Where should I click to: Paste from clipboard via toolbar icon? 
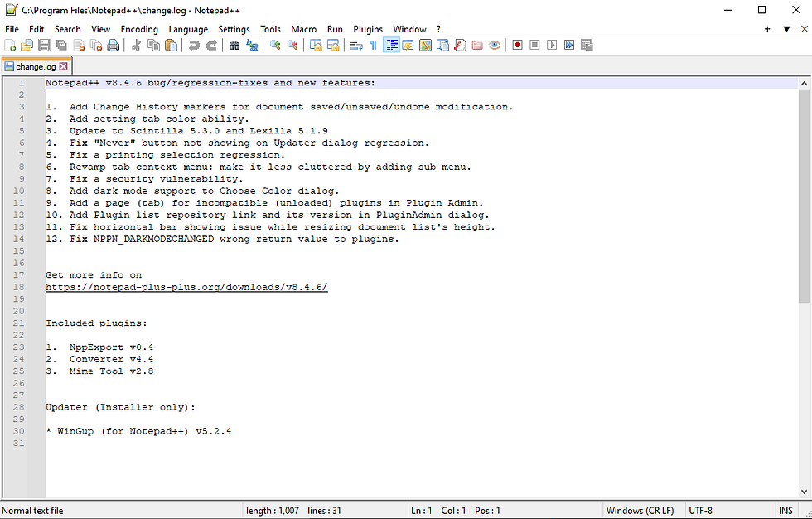pos(171,46)
